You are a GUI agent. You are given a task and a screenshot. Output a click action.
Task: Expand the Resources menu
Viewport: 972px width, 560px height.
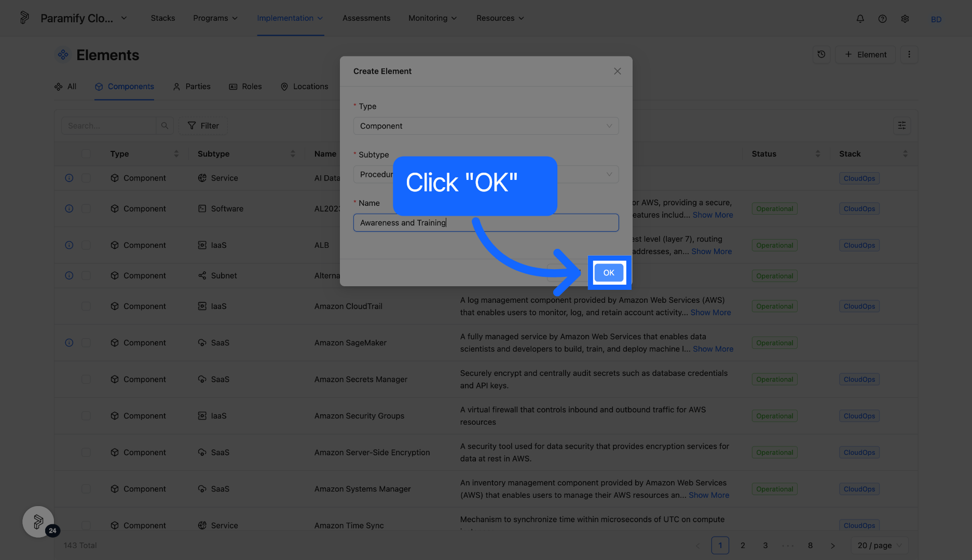click(500, 18)
